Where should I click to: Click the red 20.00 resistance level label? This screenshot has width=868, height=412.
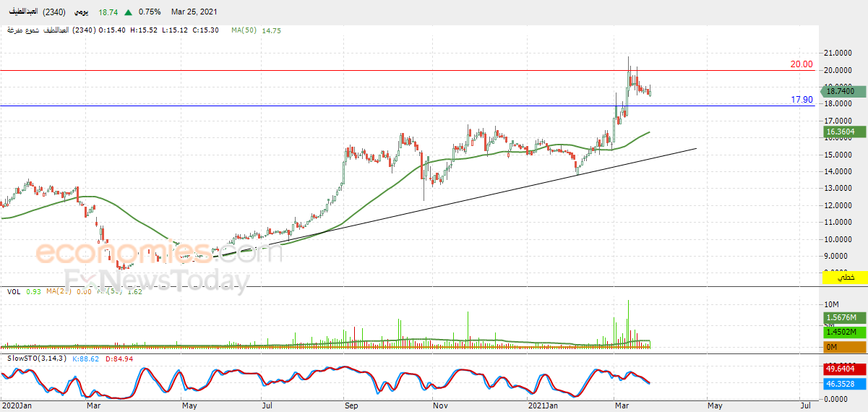click(802, 64)
